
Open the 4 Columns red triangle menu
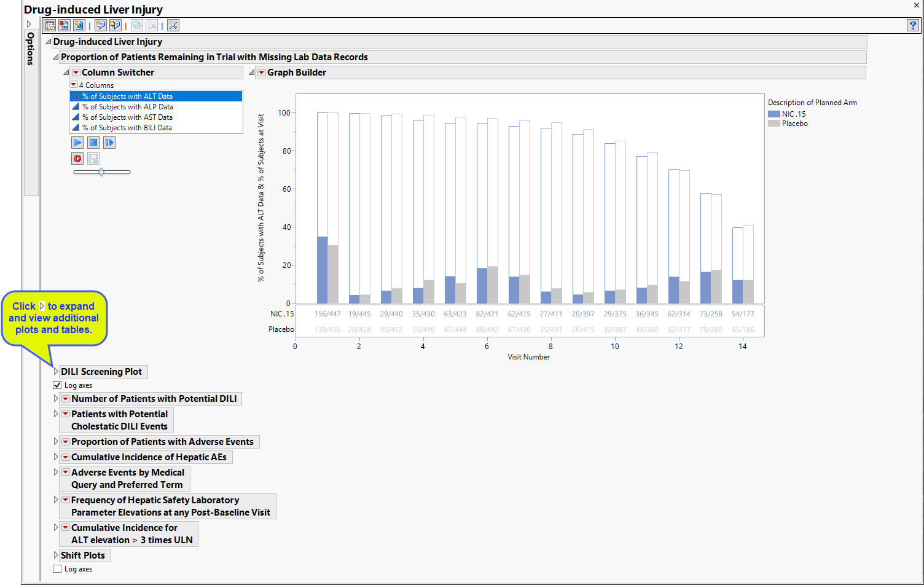coord(73,85)
